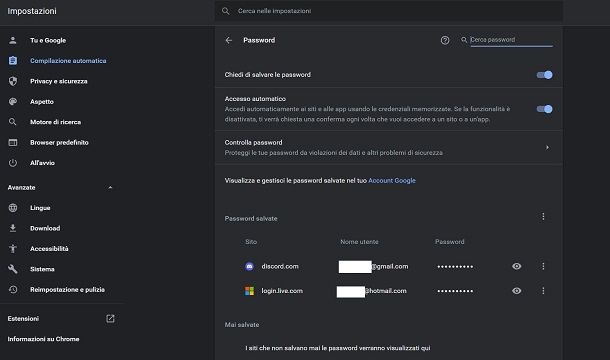
Task: Click the masked password dots for login.live.com
Action: [x=455, y=291]
